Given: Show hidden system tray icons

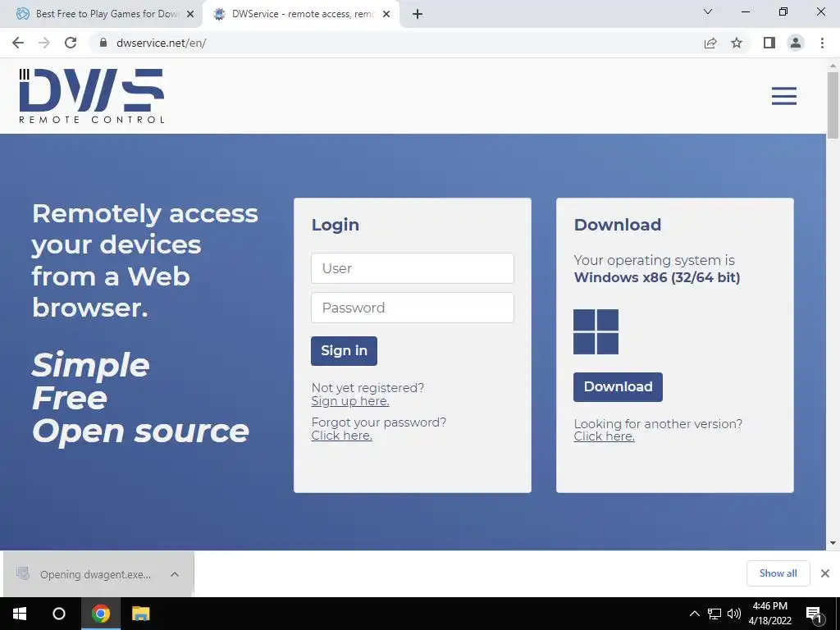Looking at the screenshot, I should pos(694,614).
